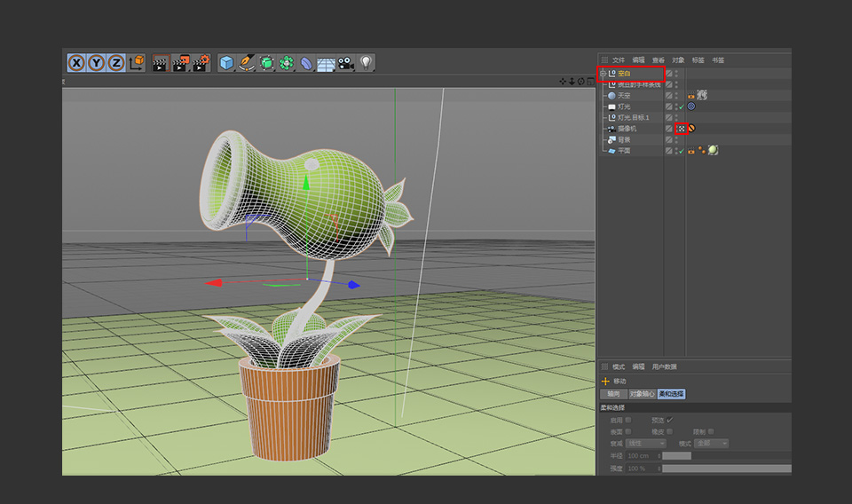
Task: Uncheck the 预览 checkbox
Action: click(669, 420)
